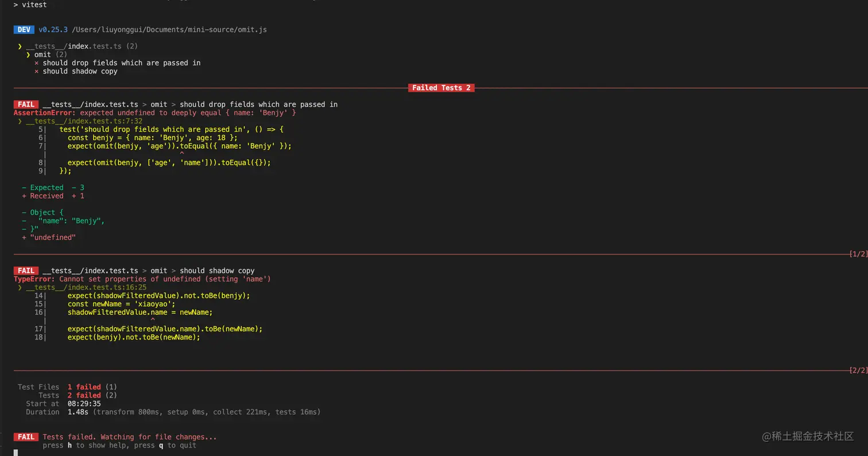The image size is (868, 456).
Task: Click the FAIL badge for 'should shadow copy' test
Action: click(x=26, y=270)
